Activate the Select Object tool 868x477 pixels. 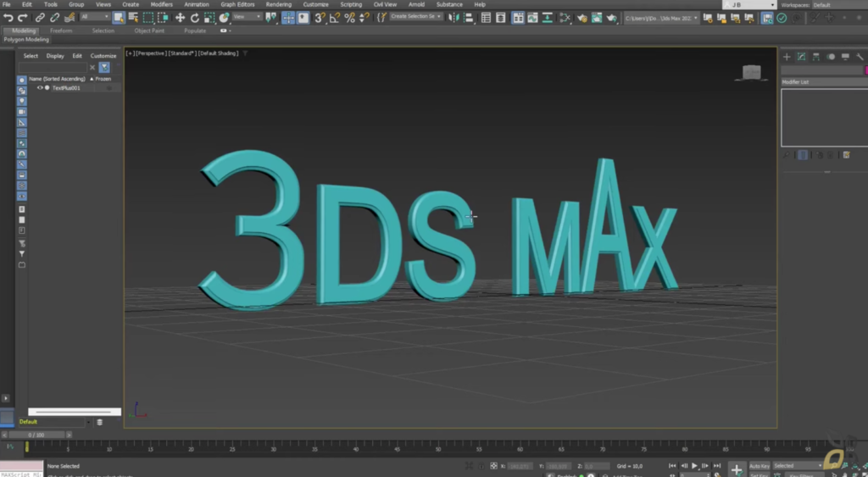(119, 18)
